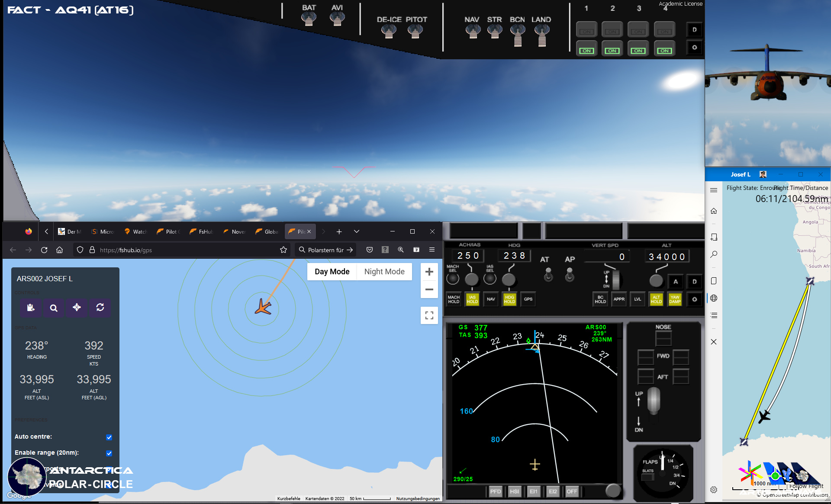Bookmark this page with the star icon

point(283,250)
